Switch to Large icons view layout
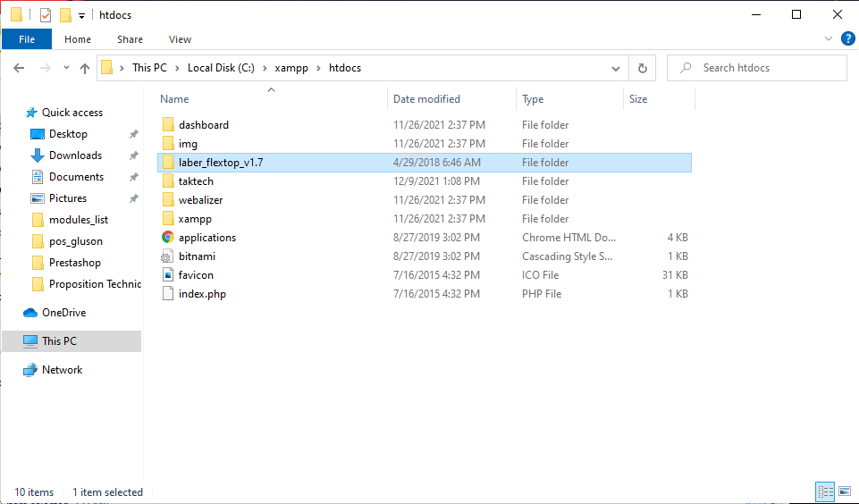859x504 pixels. click(x=844, y=491)
